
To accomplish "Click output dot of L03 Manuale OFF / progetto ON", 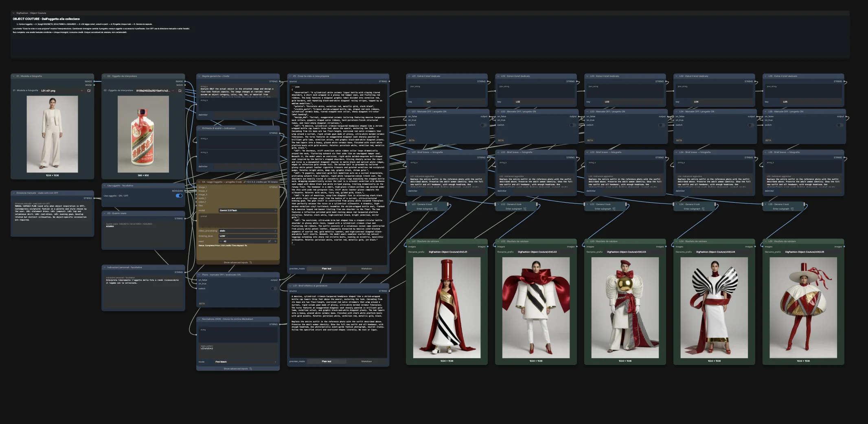I will pyautogui.click(x=668, y=116).
